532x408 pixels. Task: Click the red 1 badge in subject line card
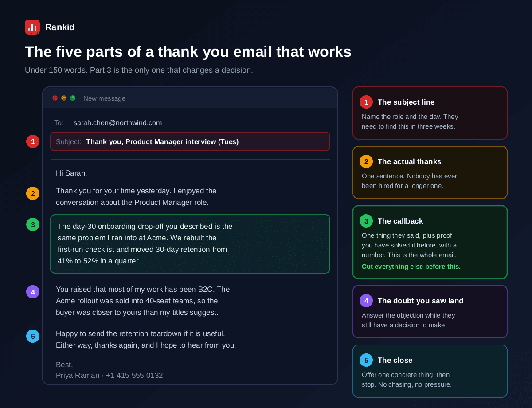[366, 102]
